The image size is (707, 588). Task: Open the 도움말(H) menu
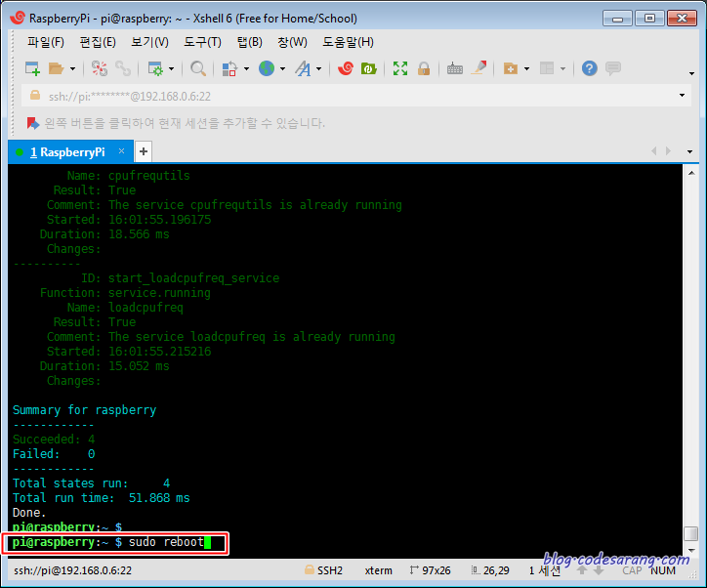pyautogui.click(x=348, y=42)
